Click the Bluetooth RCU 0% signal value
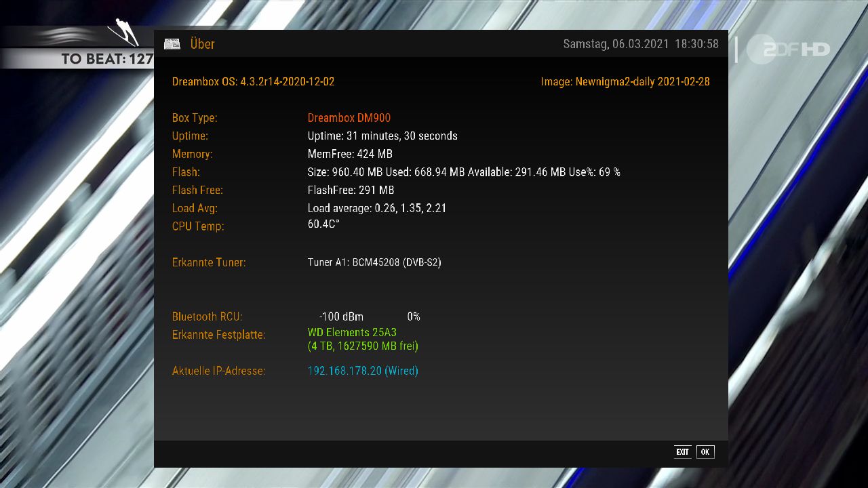The image size is (868, 488). pos(413,317)
